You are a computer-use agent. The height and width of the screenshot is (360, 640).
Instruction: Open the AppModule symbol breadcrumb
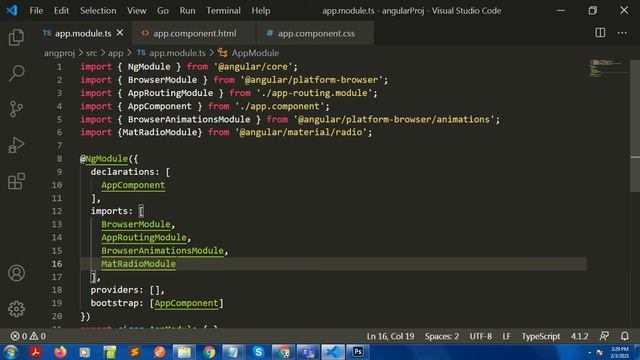tap(255, 53)
